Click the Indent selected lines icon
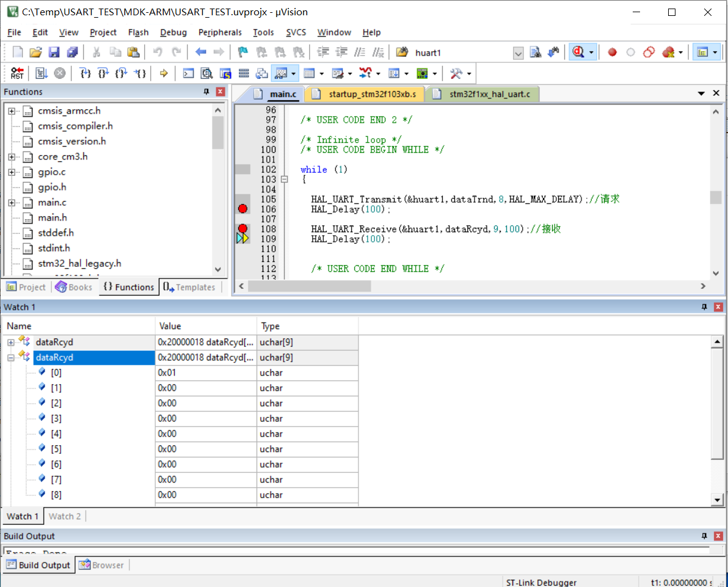728x587 pixels. click(x=322, y=52)
